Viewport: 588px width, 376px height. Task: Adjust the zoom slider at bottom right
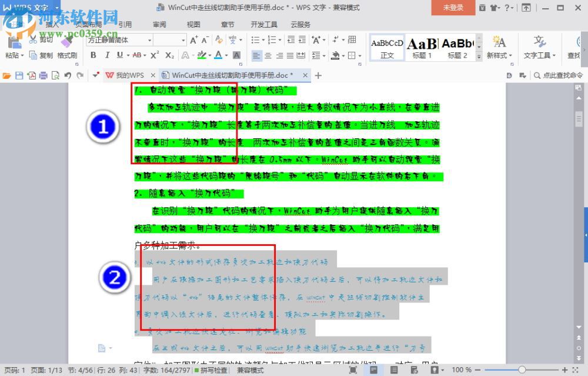523,370
